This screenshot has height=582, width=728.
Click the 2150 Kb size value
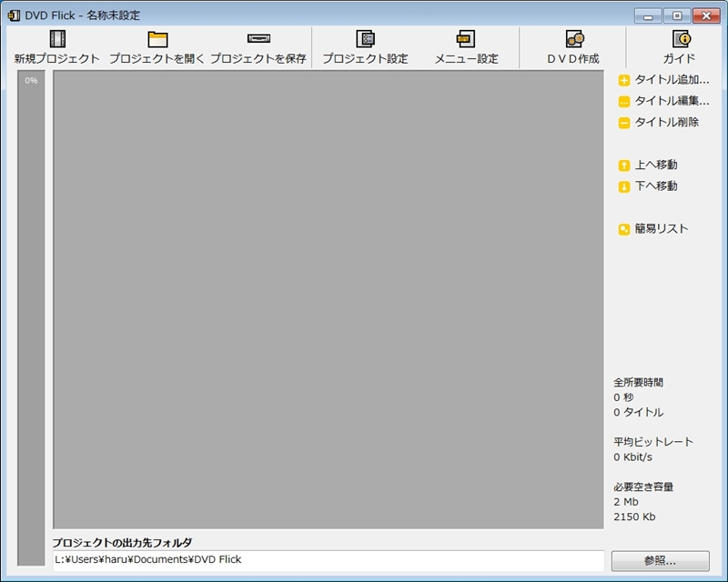[634, 517]
